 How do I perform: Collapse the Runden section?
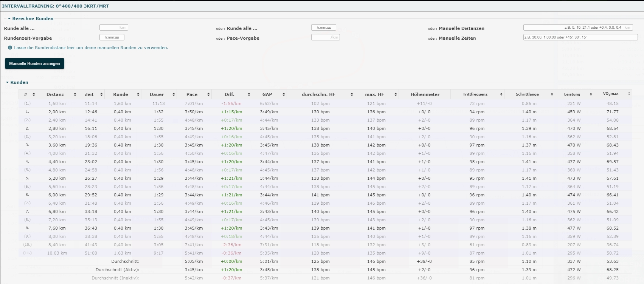point(7,82)
